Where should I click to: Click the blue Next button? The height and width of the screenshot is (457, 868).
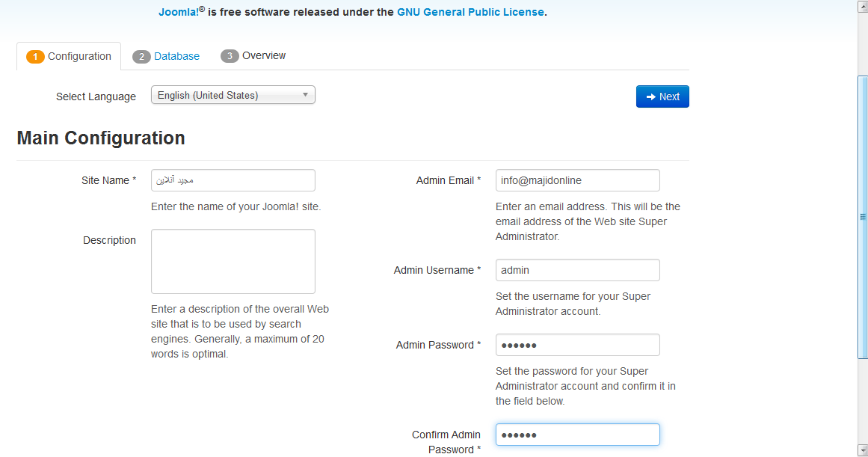[662, 96]
